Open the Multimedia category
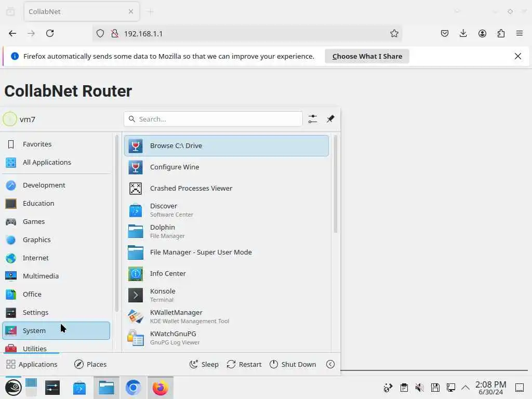This screenshot has width=532, height=399. click(x=56, y=276)
